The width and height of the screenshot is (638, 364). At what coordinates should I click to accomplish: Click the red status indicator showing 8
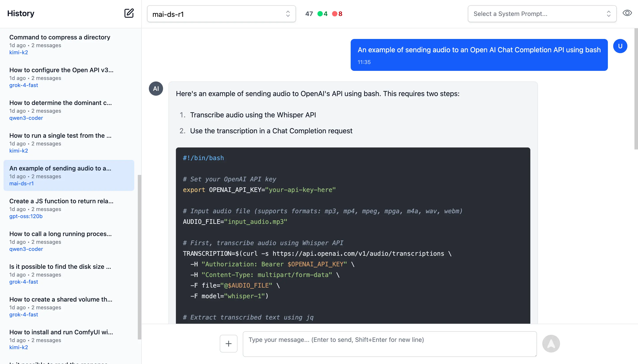coord(337,14)
